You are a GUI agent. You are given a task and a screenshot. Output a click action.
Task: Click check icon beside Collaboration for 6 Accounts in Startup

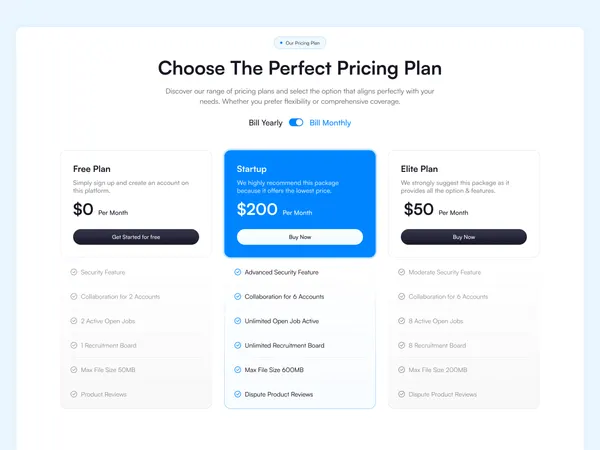click(238, 297)
